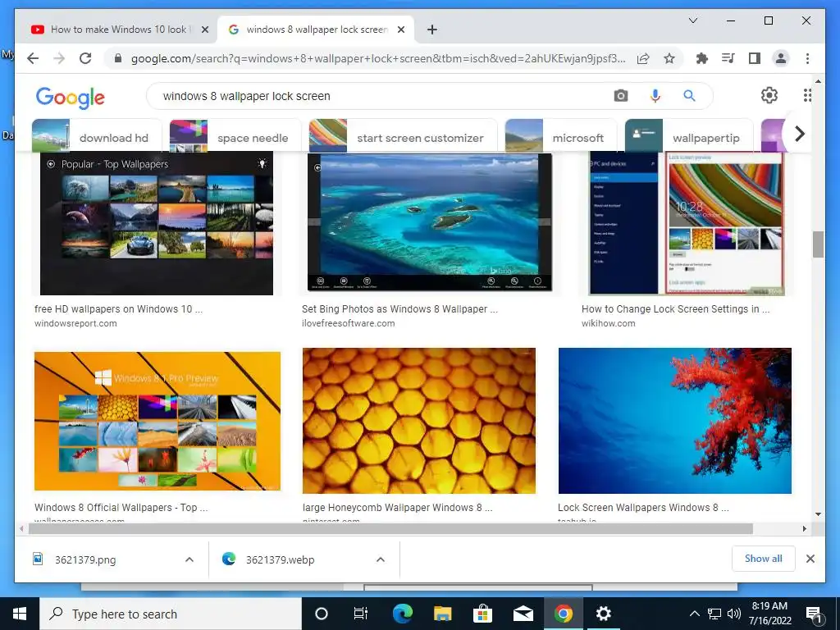
Task: Open the Google apps grid
Action: 807,95
